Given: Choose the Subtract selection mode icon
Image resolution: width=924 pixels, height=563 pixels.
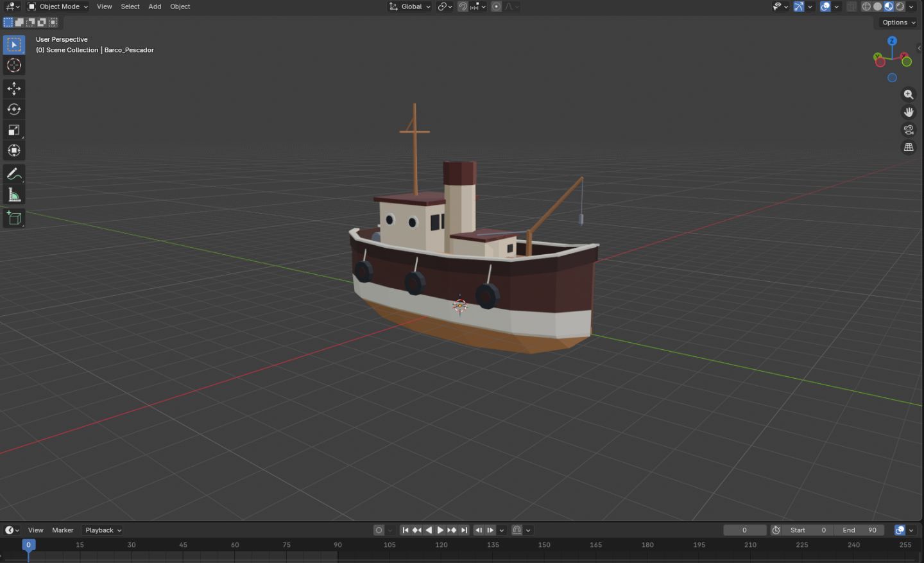Looking at the screenshot, I should (x=30, y=22).
